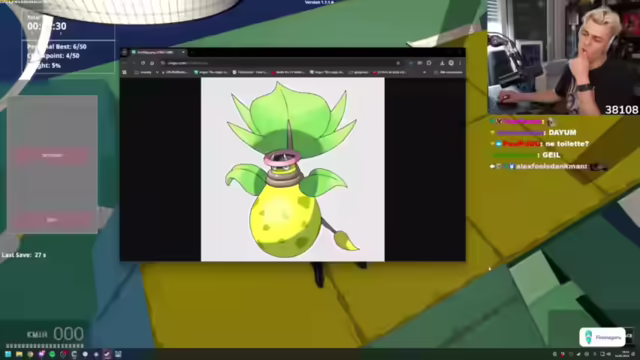Open the browser downloads icon
Screen dimensions: 640x360
(x=442, y=63)
